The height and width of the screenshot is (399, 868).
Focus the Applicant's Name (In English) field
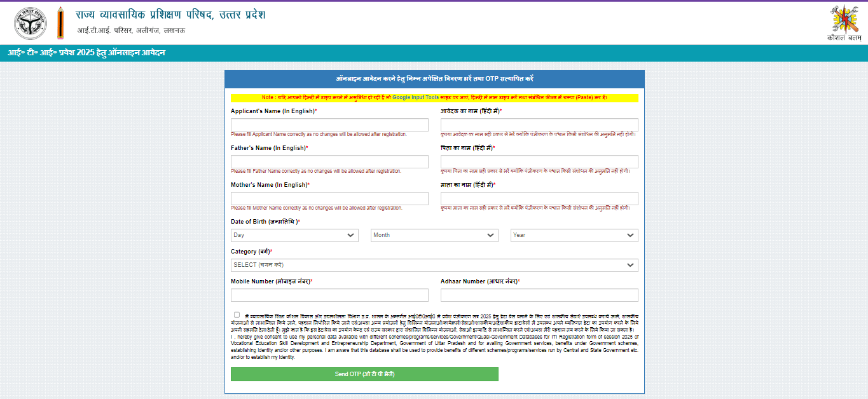pos(329,125)
